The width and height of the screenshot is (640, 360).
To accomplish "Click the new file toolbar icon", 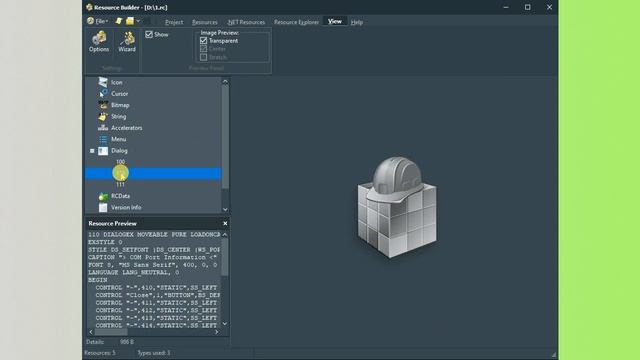I will (119, 21).
